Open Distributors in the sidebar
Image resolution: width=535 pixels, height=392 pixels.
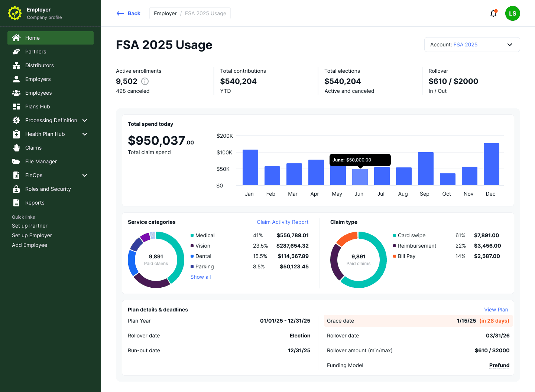coord(51,65)
